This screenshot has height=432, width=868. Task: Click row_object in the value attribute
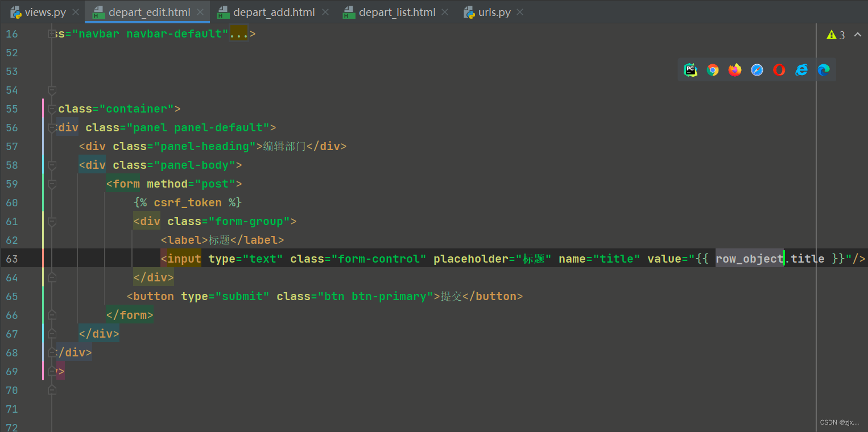750,259
